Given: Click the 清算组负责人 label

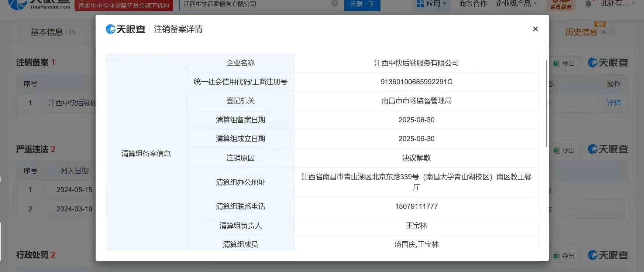Looking at the screenshot, I should click(x=241, y=225).
